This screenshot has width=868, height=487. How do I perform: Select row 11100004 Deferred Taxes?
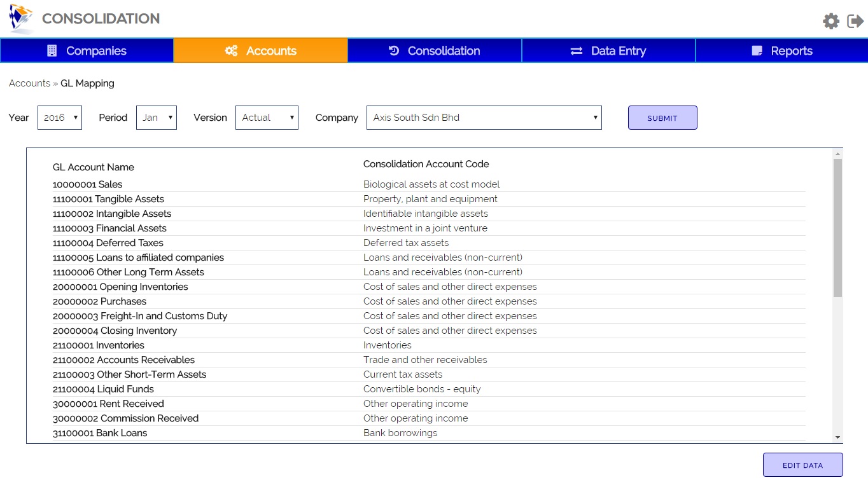(x=429, y=243)
